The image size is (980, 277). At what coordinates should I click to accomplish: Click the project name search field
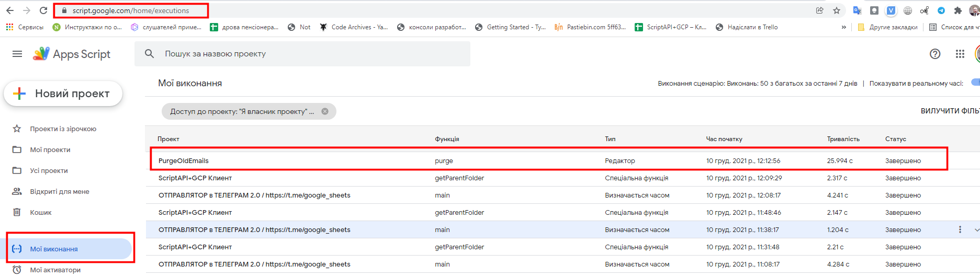pyautogui.click(x=314, y=54)
